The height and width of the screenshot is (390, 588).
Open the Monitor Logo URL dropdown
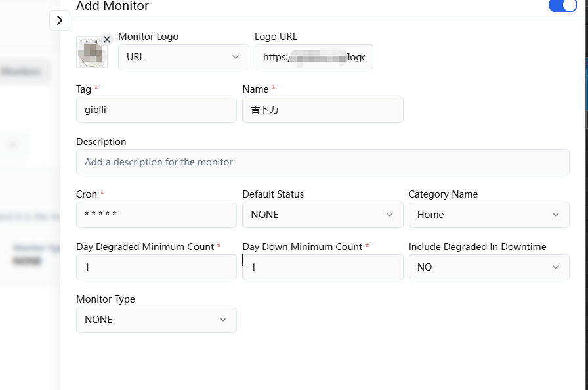click(x=183, y=57)
